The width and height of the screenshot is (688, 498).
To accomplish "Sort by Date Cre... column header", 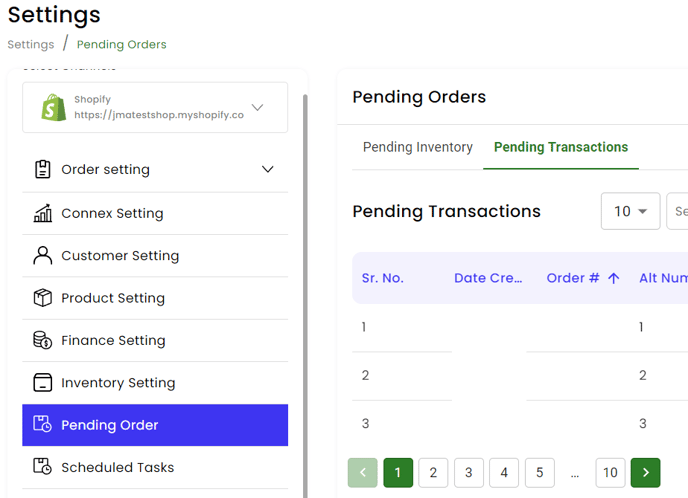I will pyautogui.click(x=488, y=278).
